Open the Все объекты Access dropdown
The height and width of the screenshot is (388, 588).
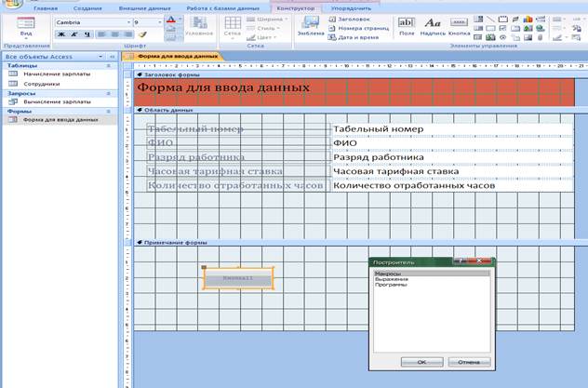(100, 57)
